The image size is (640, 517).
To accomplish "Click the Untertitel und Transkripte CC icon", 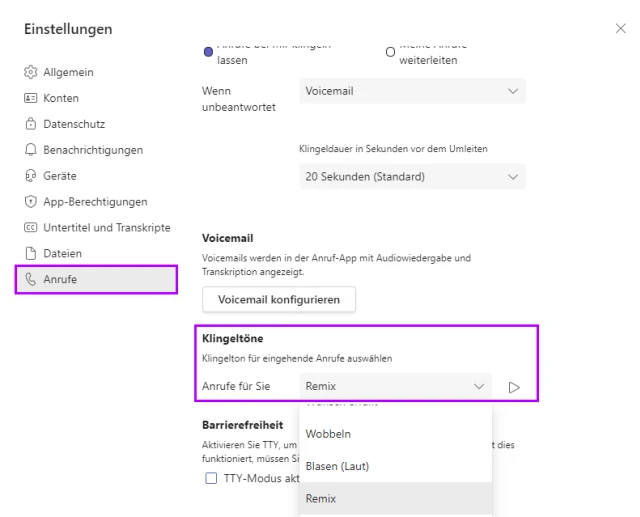I will point(29,228).
